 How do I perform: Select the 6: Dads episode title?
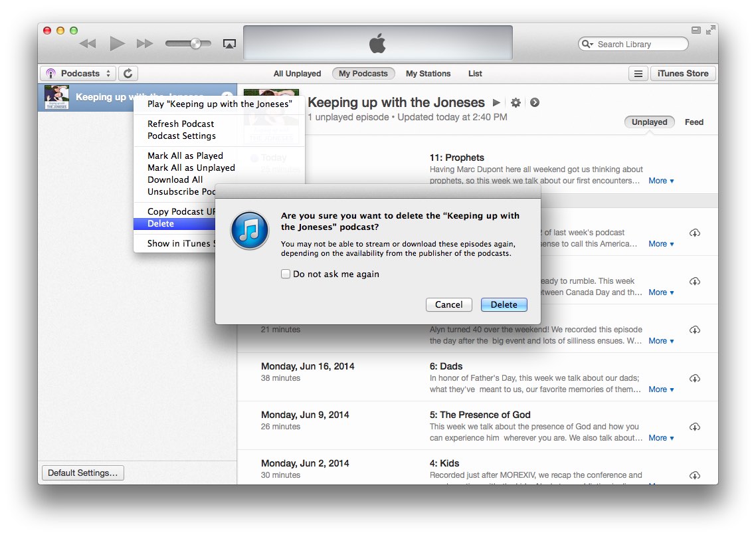tap(446, 366)
